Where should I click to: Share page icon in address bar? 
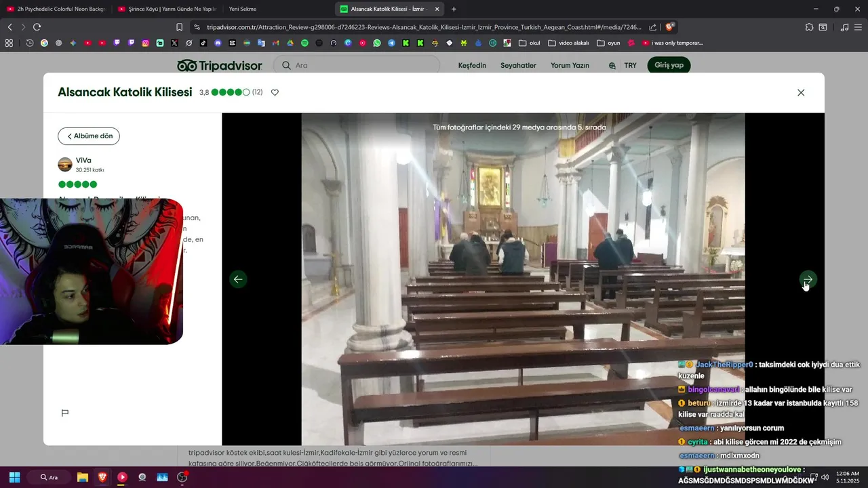tap(652, 27)
